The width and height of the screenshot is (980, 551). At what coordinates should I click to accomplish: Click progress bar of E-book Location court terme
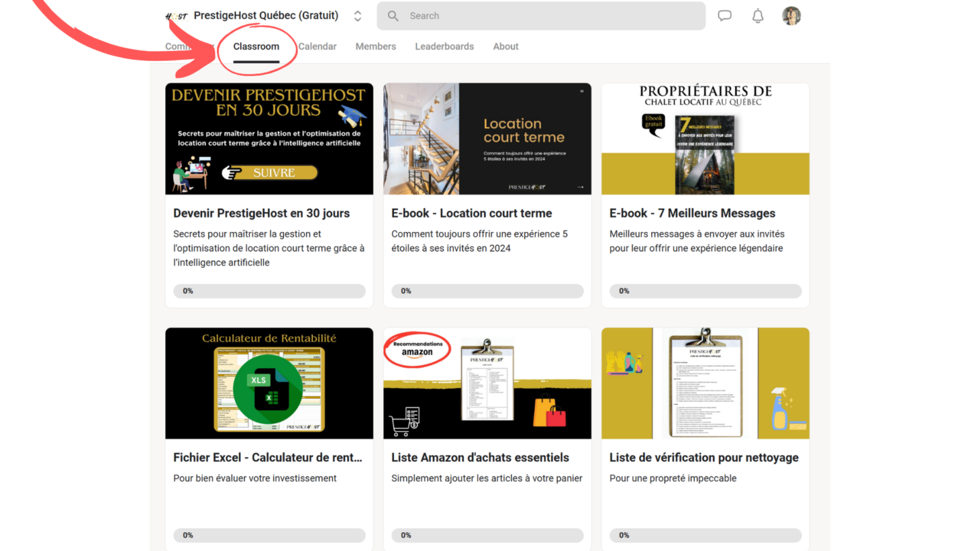[487, 291]
